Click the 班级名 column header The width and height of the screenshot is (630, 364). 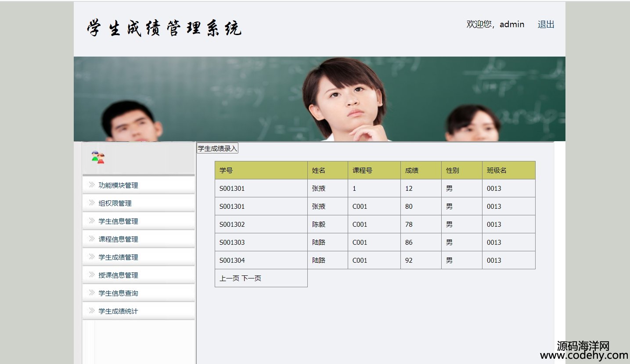tap(497, 171)
